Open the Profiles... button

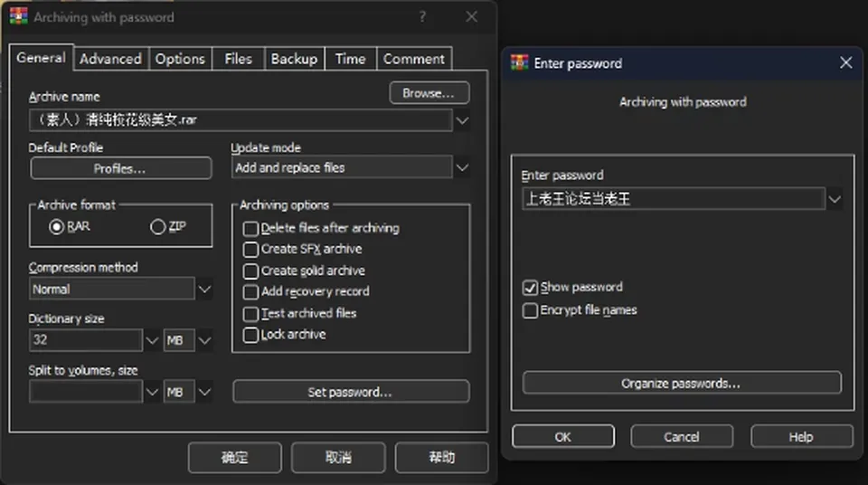120,168
